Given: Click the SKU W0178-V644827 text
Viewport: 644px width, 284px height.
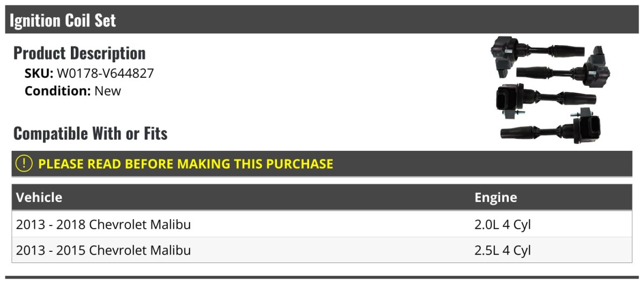Looking at the screenshot, I should coord(89,74).
